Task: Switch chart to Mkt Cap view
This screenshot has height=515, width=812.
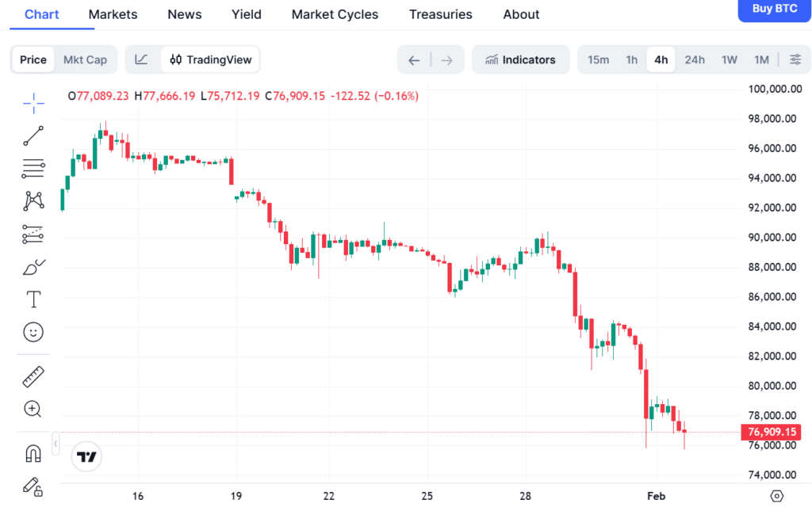Action: click(x=85, y=59)
